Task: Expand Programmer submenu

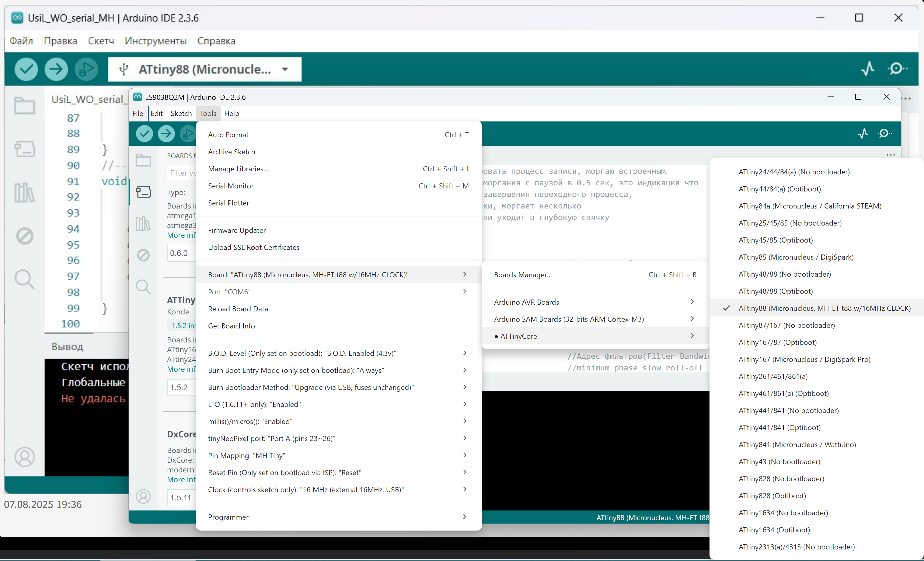Action: (339, 517)
